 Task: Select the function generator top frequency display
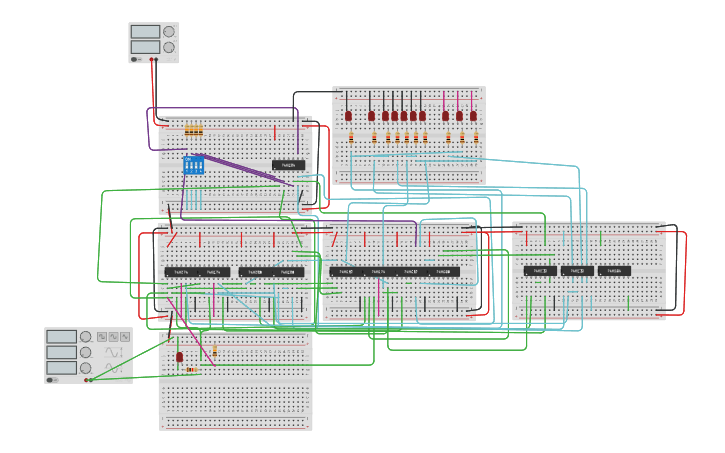click(61, 337)
